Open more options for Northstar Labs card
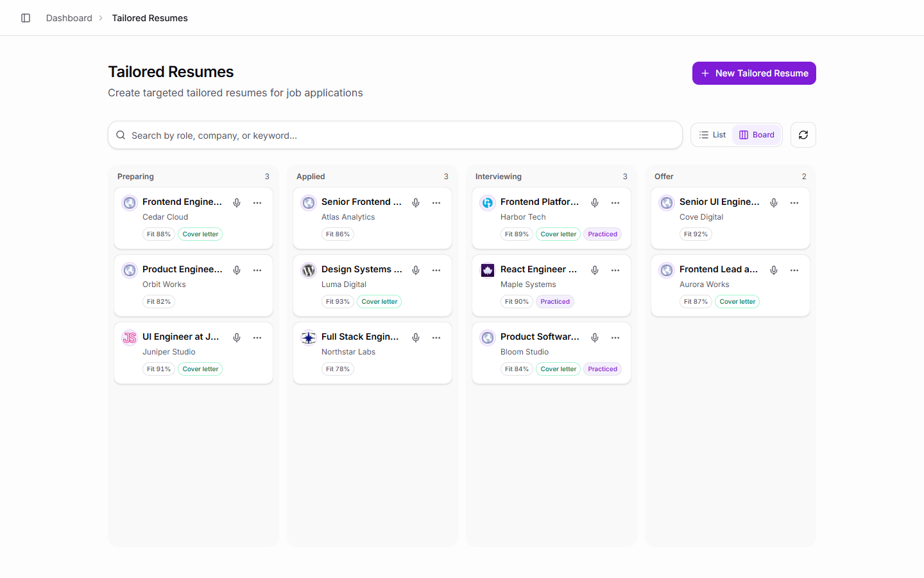924x578 pixels. click(x=436, y=338)
